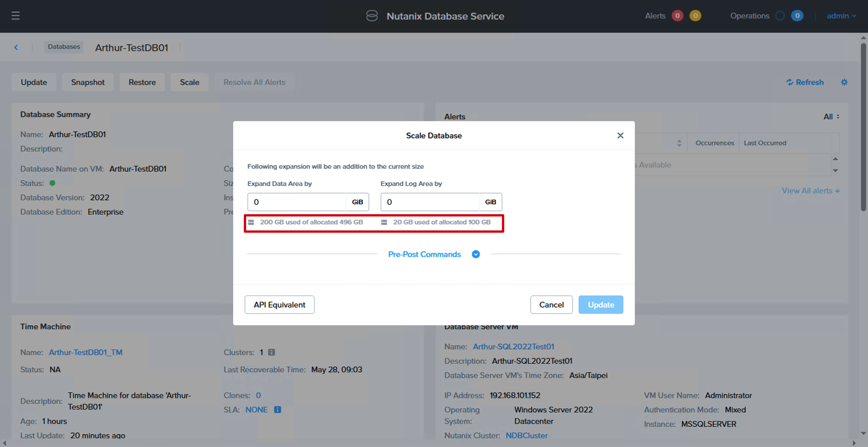Click the Expand Data Area by input field
Image resolution: width=868 pixels, height=447 pixels.
coord(297,202)
